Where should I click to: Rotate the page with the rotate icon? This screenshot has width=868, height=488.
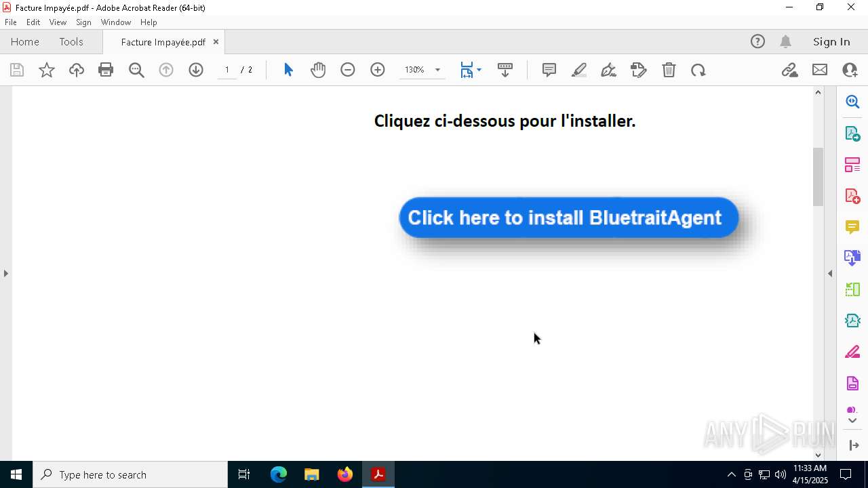698,70
